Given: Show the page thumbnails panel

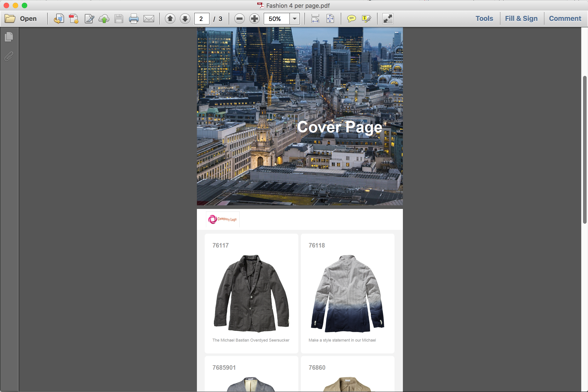Looking at the screenshot, I should coord(9,37).
